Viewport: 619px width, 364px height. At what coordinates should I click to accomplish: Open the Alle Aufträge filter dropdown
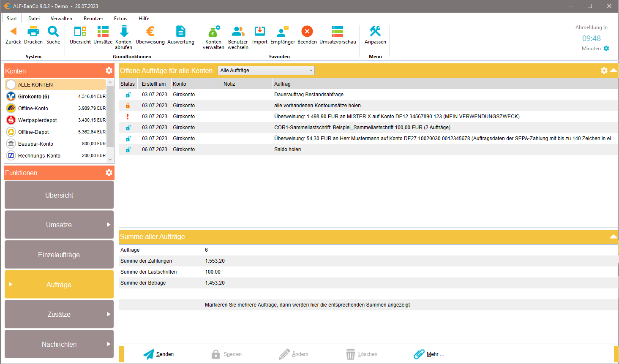[266, 71]
